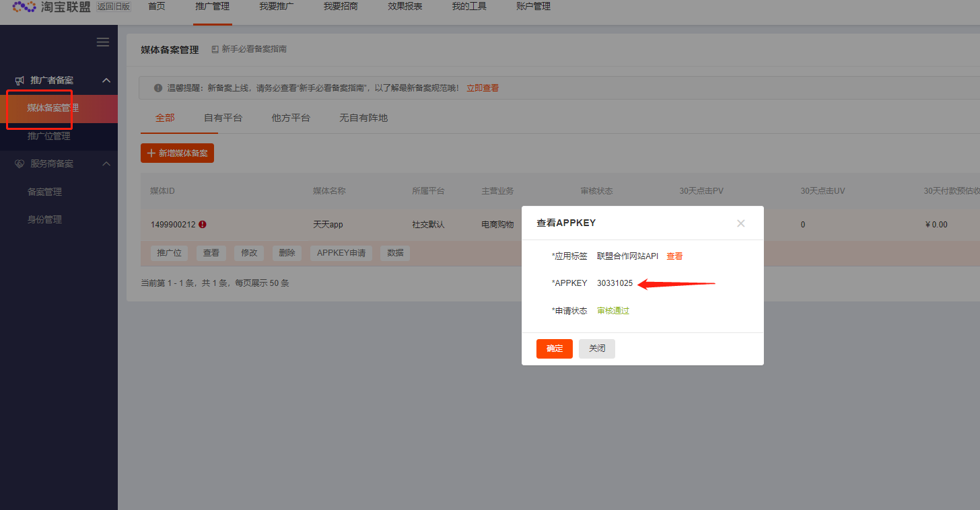
Task: Click 查看 link beside 联盟合作网站API
Action: 674,256
